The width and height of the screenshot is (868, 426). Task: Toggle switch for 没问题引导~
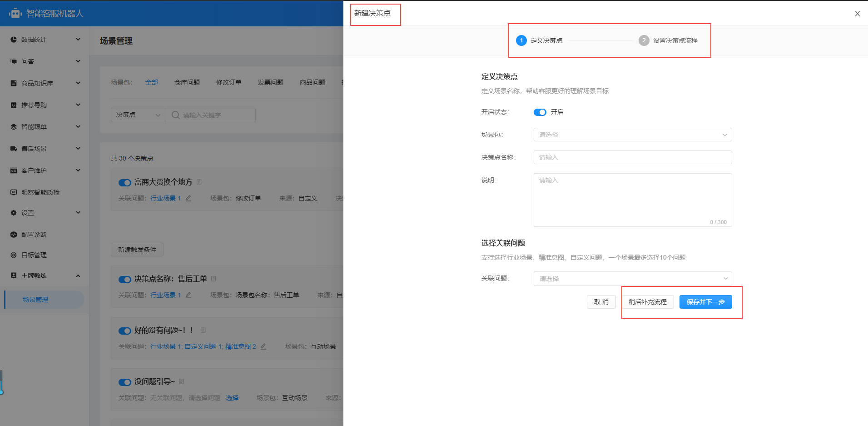point(124,382)
